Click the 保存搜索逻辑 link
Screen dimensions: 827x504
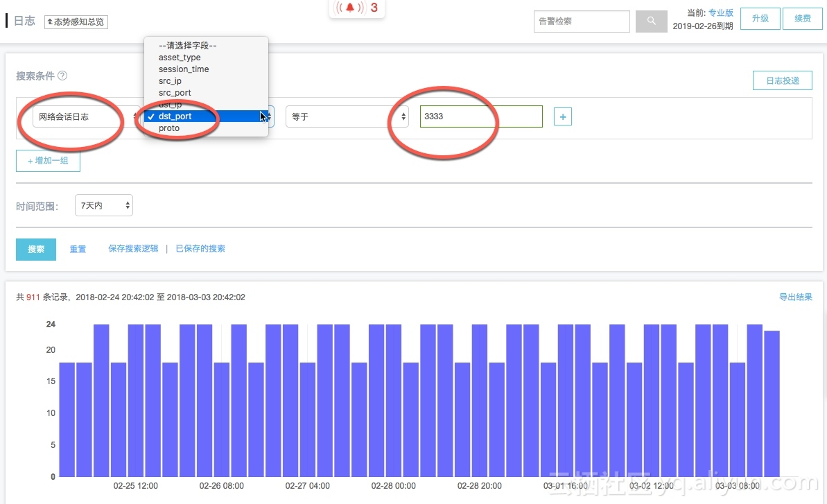(x=133, y=248)
